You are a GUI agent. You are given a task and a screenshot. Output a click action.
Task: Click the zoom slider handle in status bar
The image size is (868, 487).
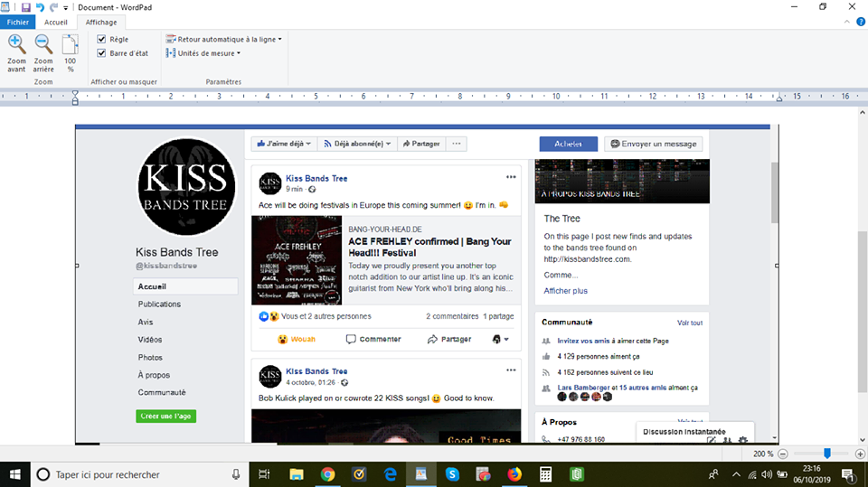(x=826, y=454)
